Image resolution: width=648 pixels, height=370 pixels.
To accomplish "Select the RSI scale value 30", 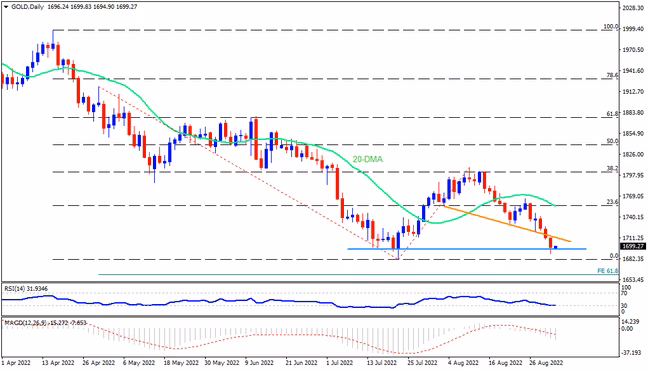I will (624, 306).
